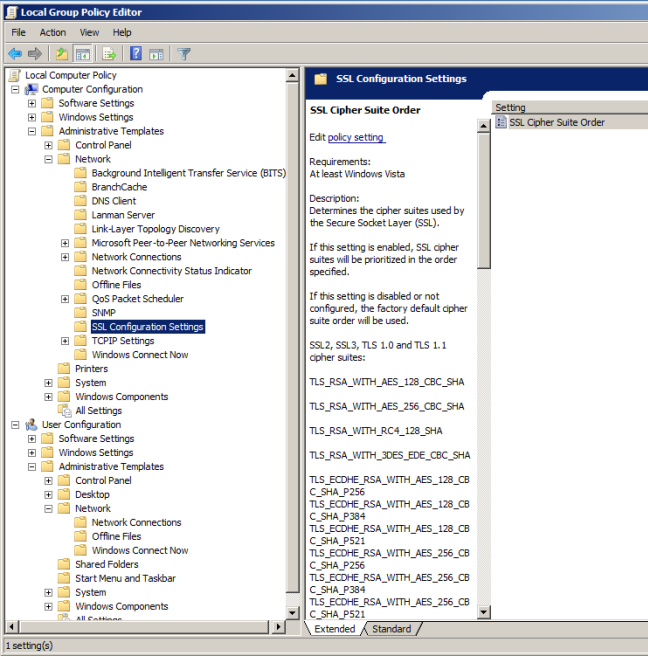Toggle the Show/Hide Action Pane icon

156,54
